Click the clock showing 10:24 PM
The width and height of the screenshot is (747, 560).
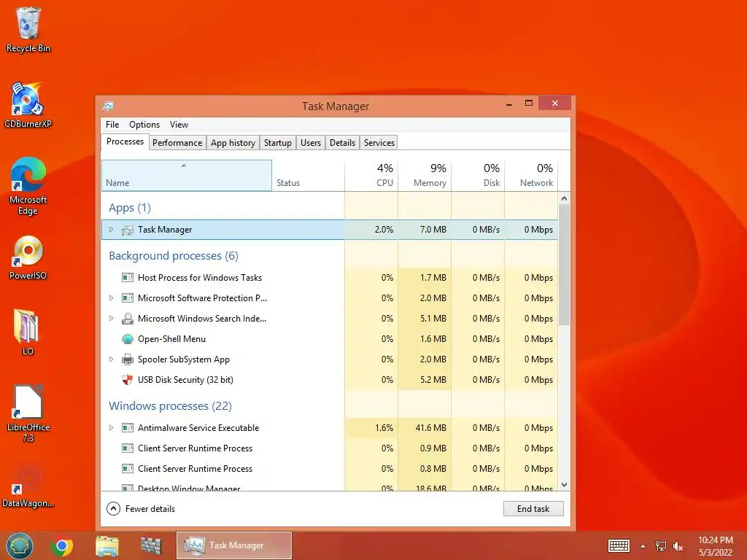tap(715, 540)
